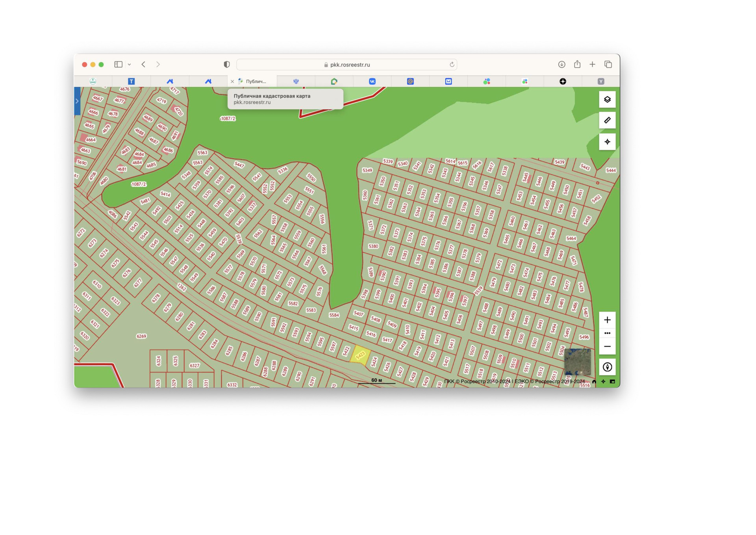Image resolution: width=756 pixels, height=535 pixels.
Task: Switch to the blue T pinned tab
Action: coord(132,82)
